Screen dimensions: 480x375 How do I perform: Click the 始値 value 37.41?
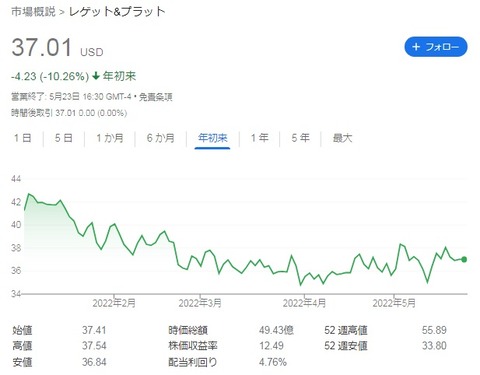click(94, 330)
